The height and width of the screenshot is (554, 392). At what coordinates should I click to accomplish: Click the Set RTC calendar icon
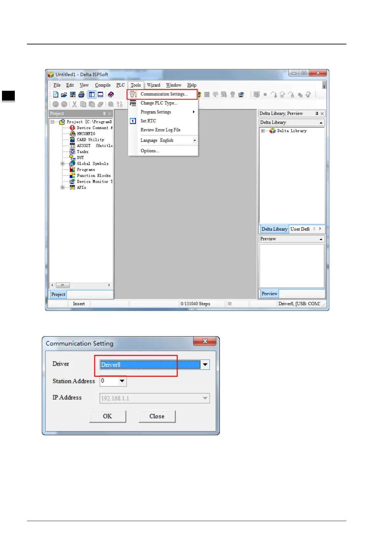click(x=133, y=121)
